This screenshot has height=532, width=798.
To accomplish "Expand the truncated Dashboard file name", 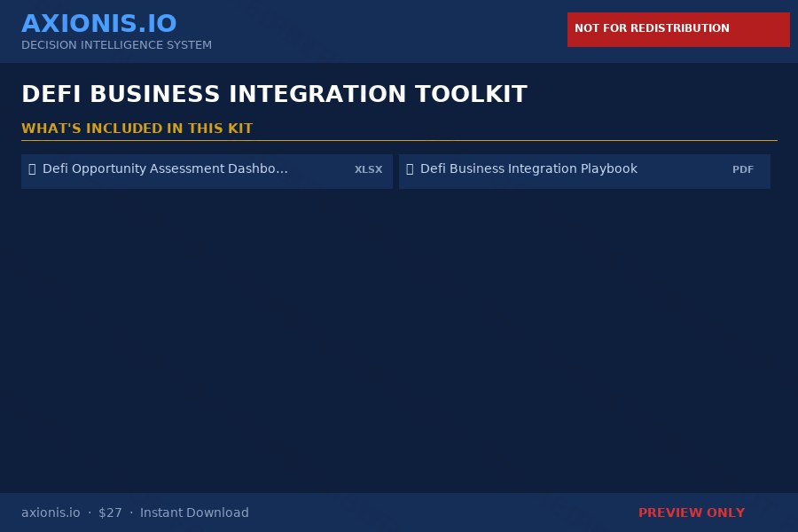I will 165,168.
